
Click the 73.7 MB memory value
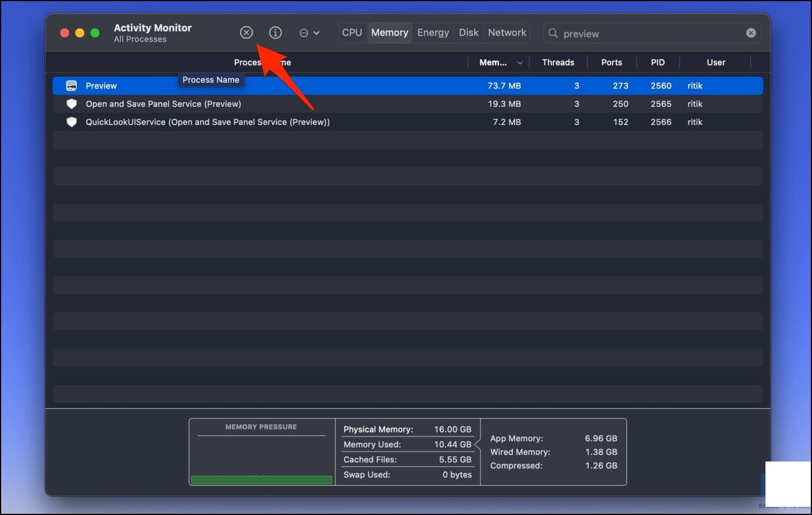click(x=504, y=85)
